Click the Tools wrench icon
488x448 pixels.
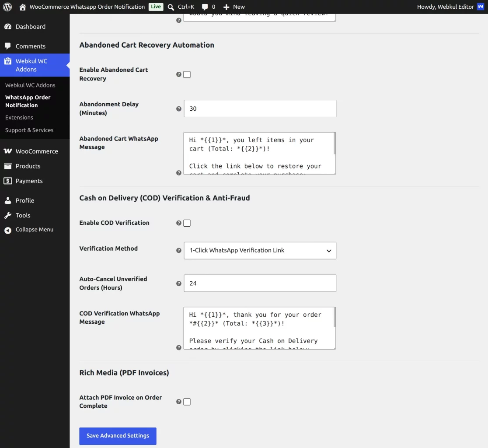pos(8,215)
